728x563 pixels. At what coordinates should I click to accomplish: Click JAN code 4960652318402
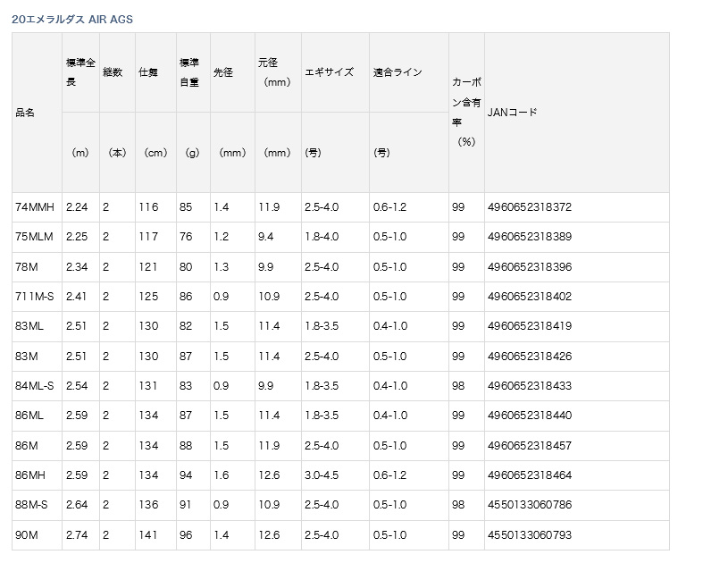(530, 297)
